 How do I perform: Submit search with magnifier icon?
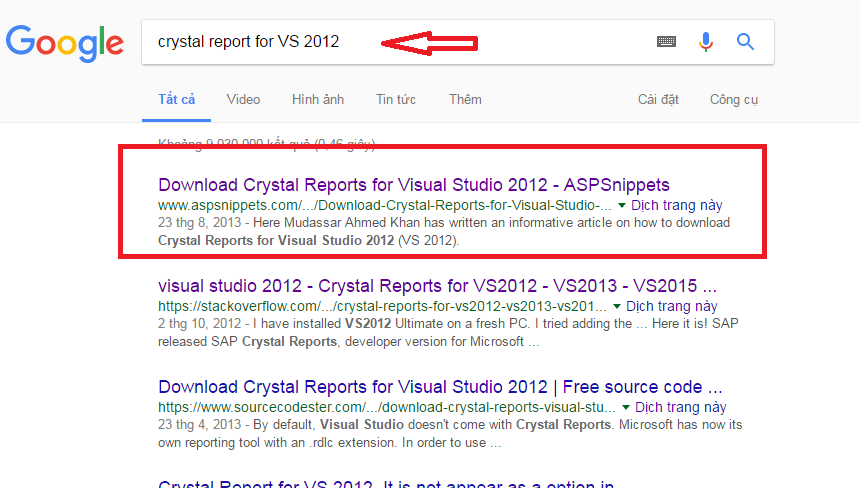coord(745,41)
